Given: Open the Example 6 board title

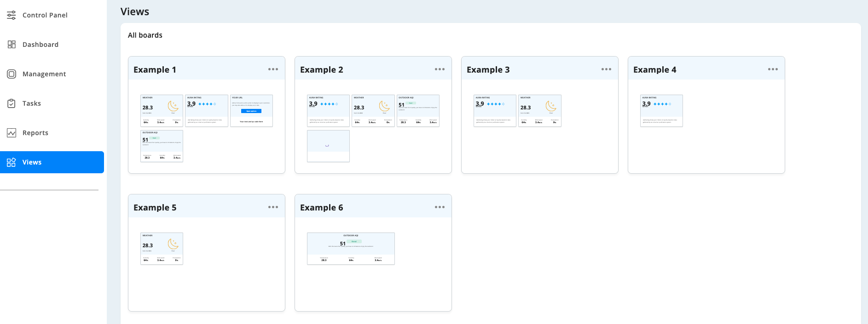Looking at the screenshot, I should click(321, 208).
